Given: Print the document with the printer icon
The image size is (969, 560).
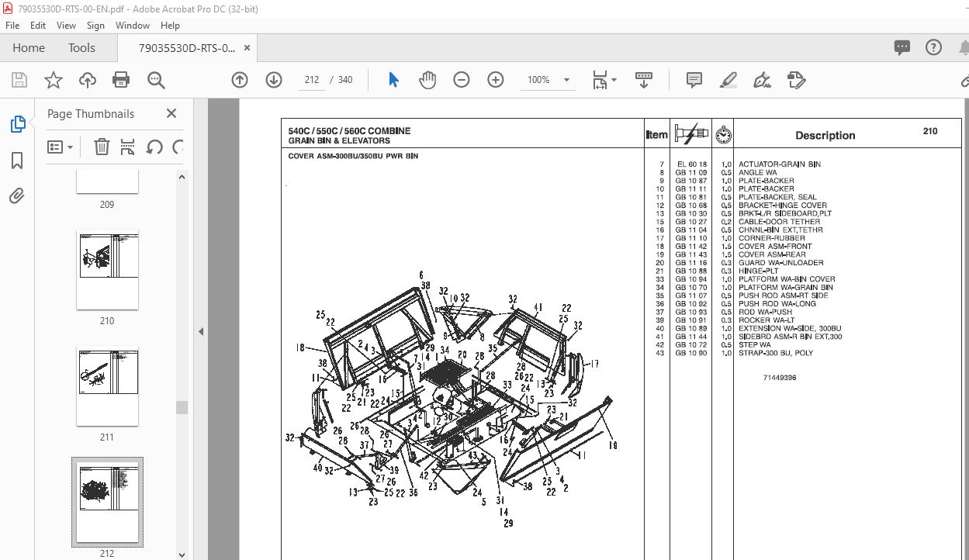Looking at the screenshot, I should coord(121,80).
